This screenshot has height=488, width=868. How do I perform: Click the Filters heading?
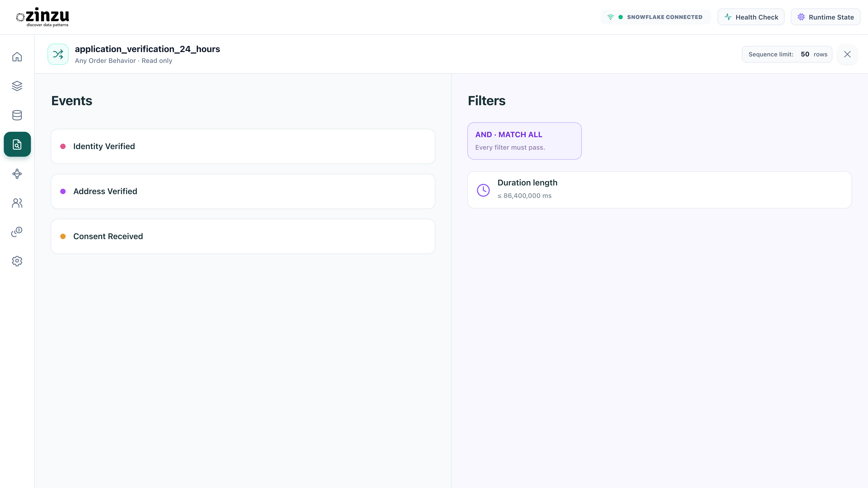486,101
